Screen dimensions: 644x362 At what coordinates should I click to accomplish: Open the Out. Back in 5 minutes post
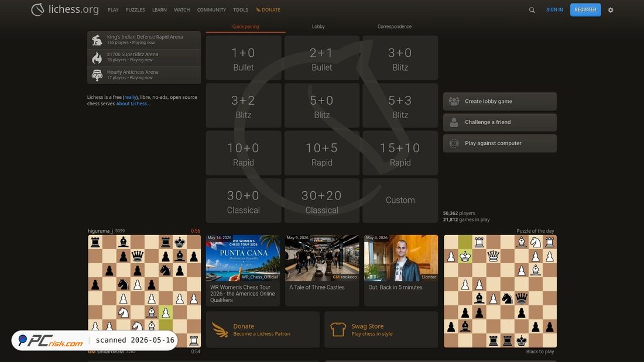click(401, 270)
